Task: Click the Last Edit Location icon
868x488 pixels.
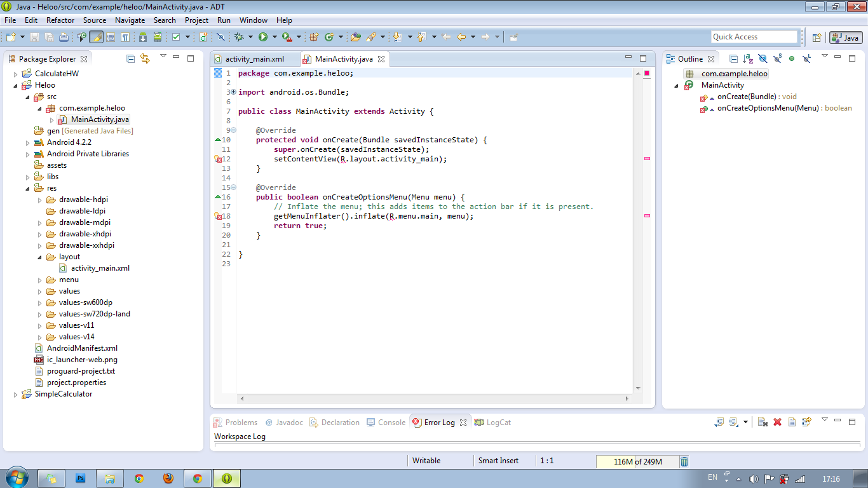Action: point(446,37)
